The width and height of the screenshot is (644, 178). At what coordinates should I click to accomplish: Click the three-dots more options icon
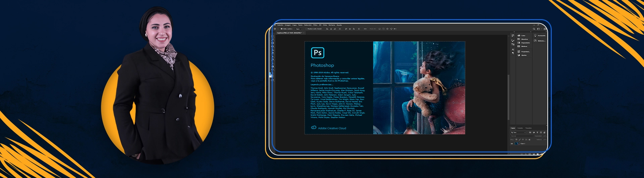tap(365, 29)
